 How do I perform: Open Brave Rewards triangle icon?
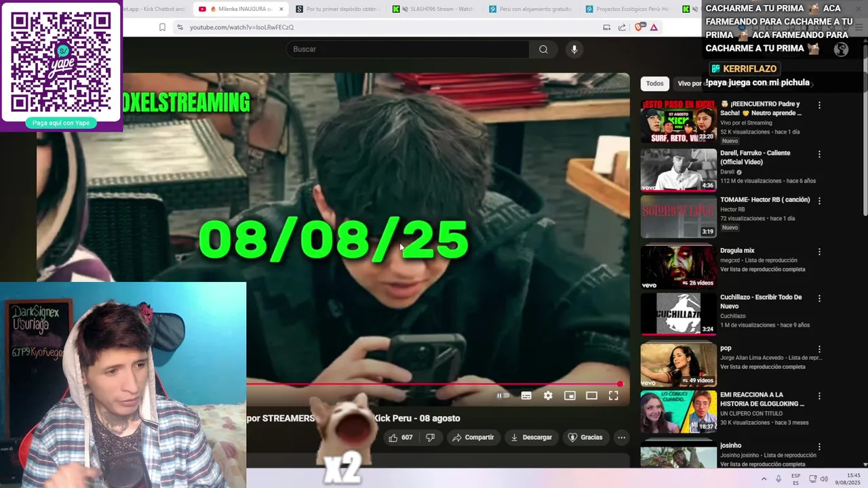(654, 27)
